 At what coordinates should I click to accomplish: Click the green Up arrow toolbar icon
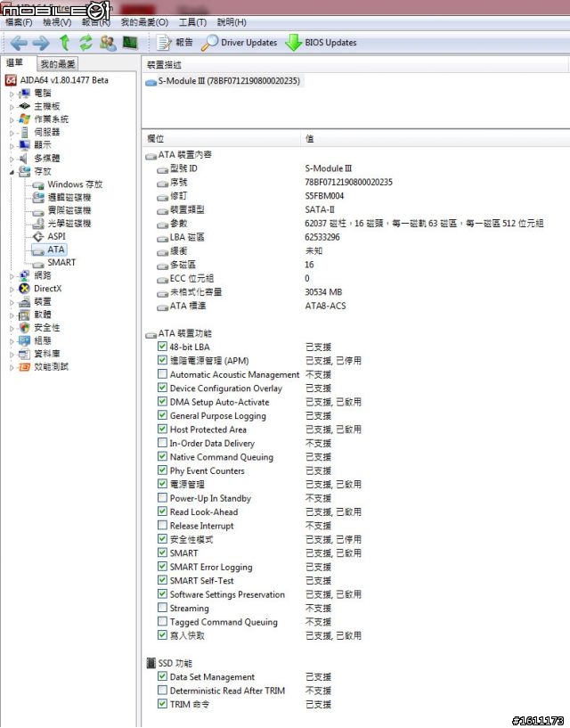[64, 43]
